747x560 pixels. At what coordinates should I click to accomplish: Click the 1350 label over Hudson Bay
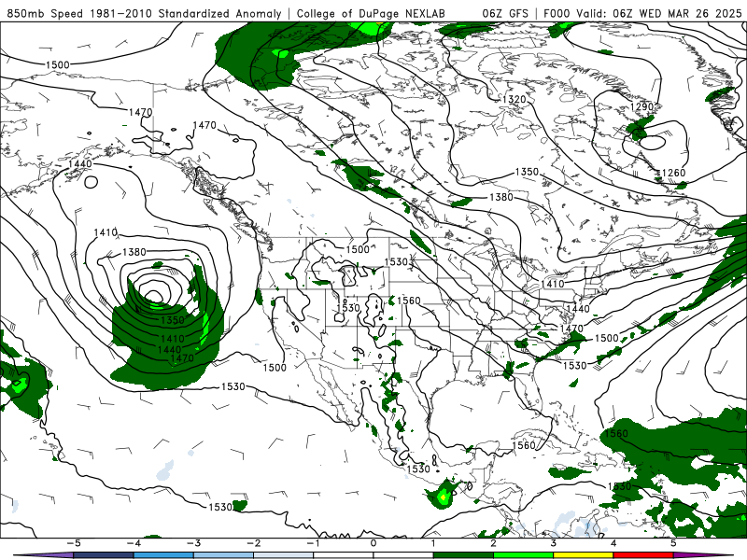[x=527, y=172]
